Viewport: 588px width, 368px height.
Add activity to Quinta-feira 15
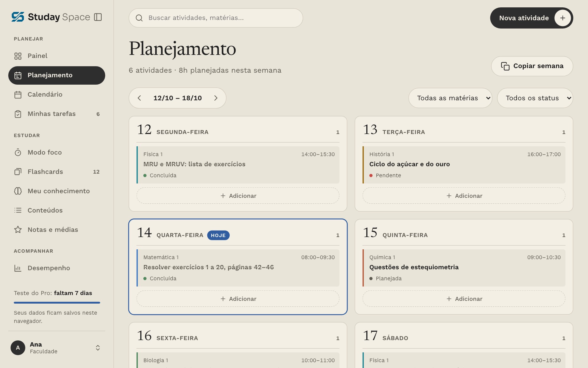[x=464, y=299]
